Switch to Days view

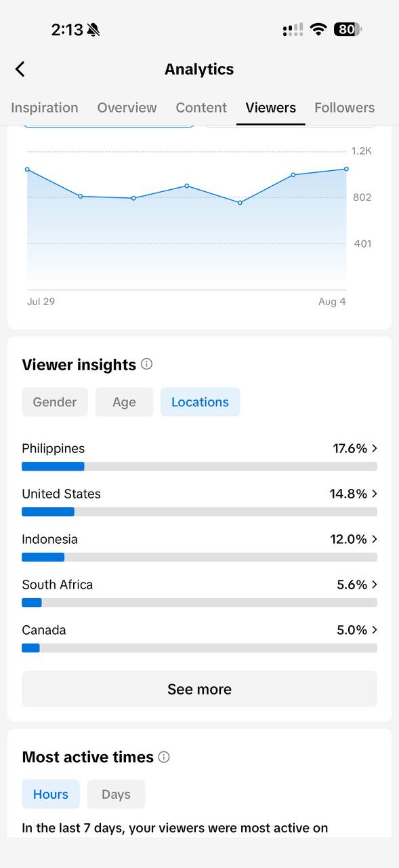coord(116,794)
